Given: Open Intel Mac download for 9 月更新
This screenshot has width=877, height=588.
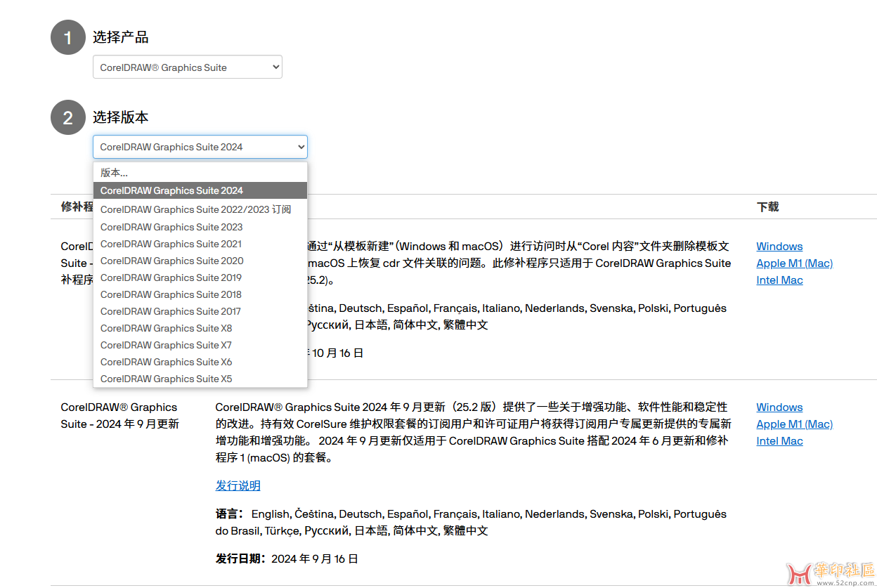Looking at the screenshot, I should coord(779,441).
